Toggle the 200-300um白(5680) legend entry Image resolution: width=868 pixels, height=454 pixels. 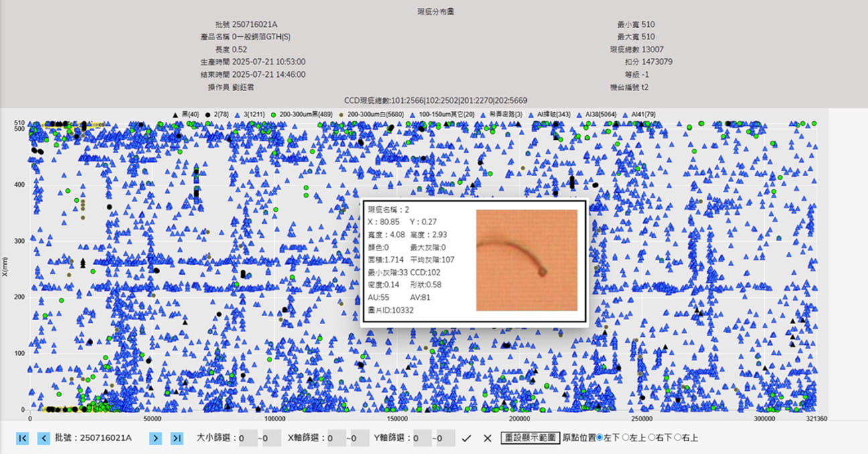click(371, 115)
